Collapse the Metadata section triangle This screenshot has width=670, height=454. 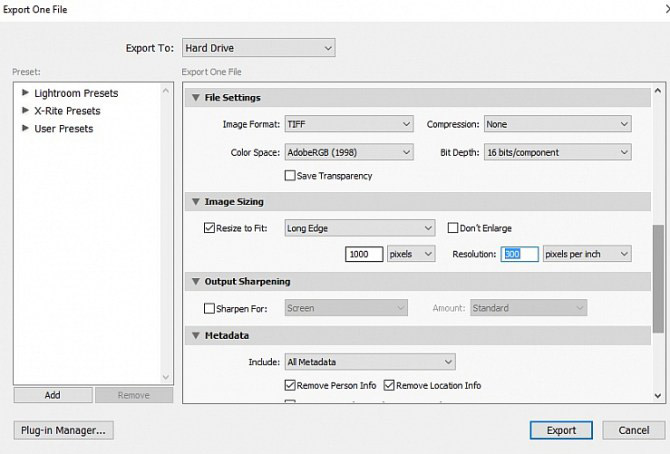pyautogui.click(x=195, y=336)
